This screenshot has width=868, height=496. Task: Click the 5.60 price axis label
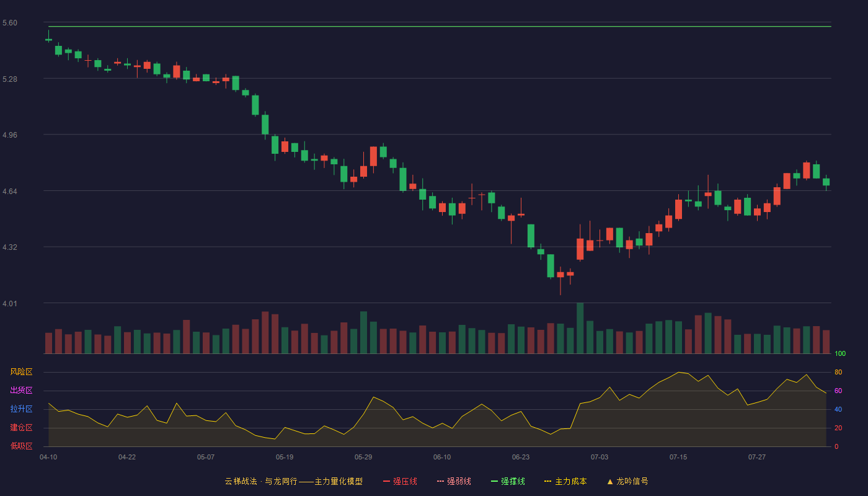point(10,23)
